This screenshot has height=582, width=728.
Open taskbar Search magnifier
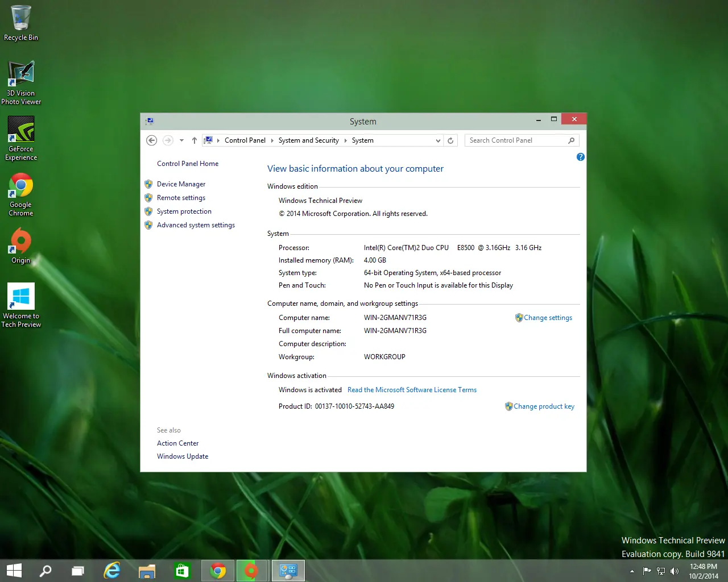[45, 571]
